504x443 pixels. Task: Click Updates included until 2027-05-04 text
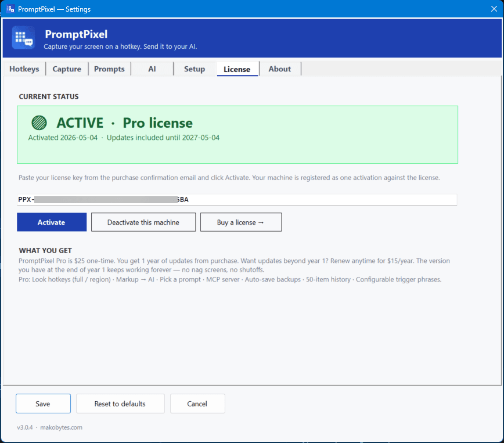click(x=163, y=138)
